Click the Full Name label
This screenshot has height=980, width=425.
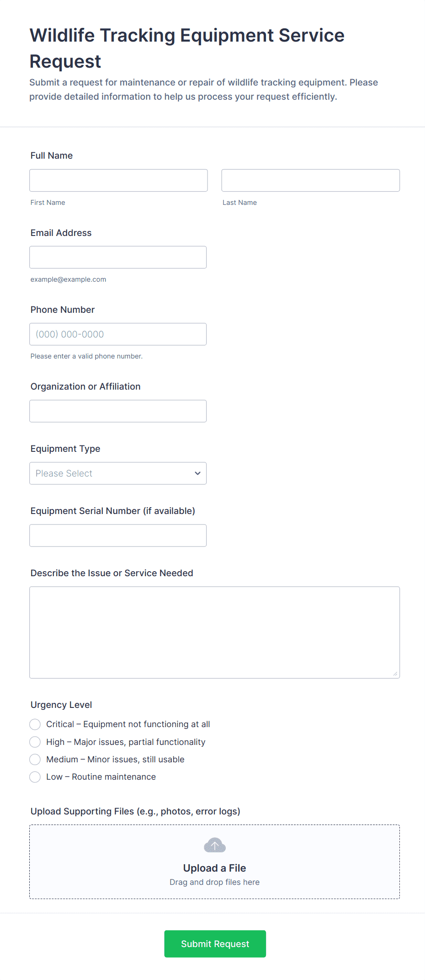pos(52,155)
